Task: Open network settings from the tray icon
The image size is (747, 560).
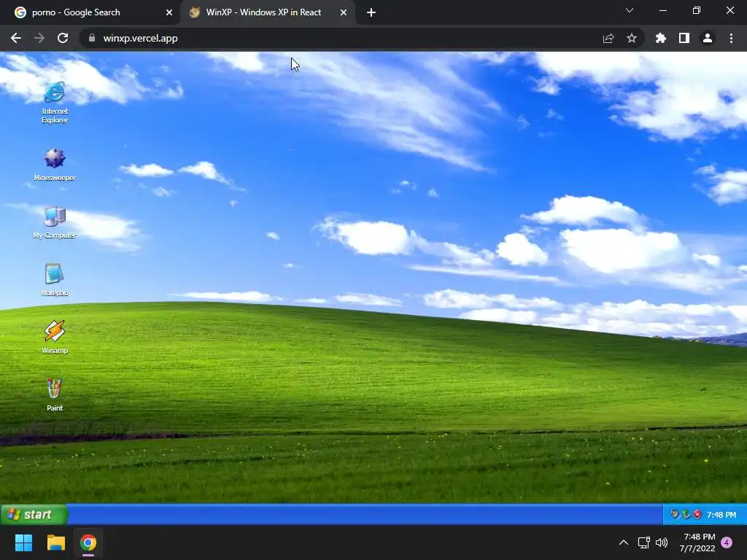Action: coord(643,542)
